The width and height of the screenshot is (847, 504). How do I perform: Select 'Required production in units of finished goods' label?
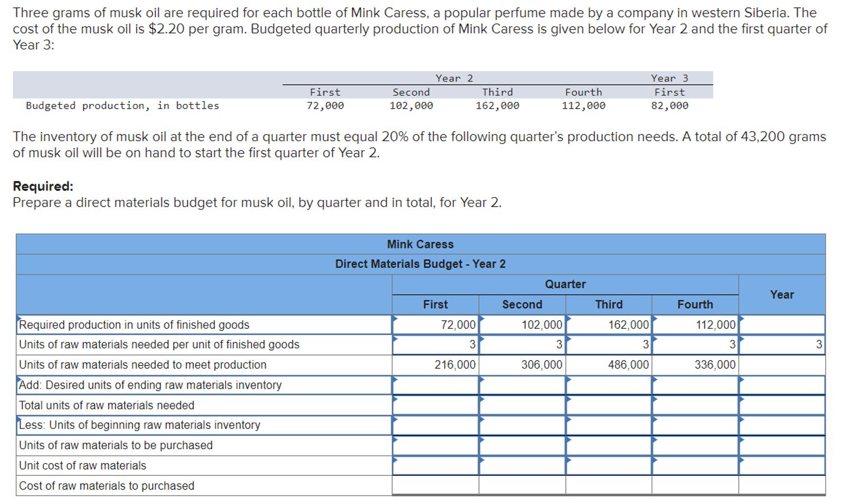[134, 325]
